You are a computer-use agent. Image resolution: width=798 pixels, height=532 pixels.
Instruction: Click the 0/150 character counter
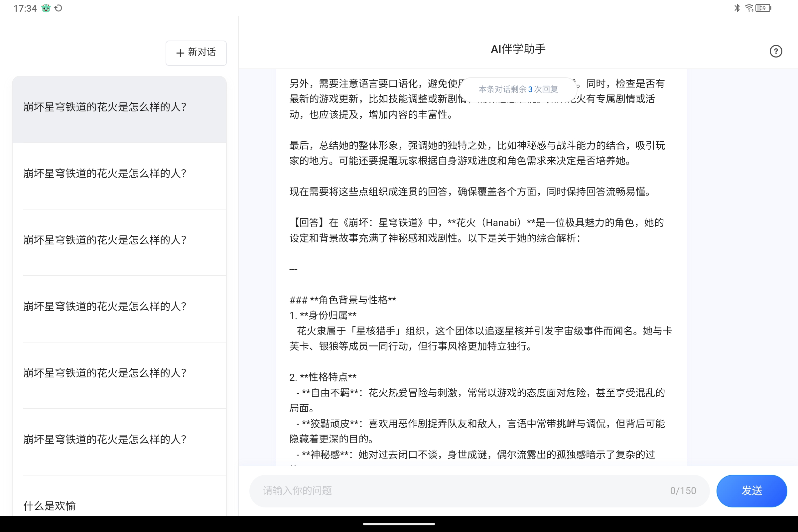pyautogui.click(x=683, y=491)
